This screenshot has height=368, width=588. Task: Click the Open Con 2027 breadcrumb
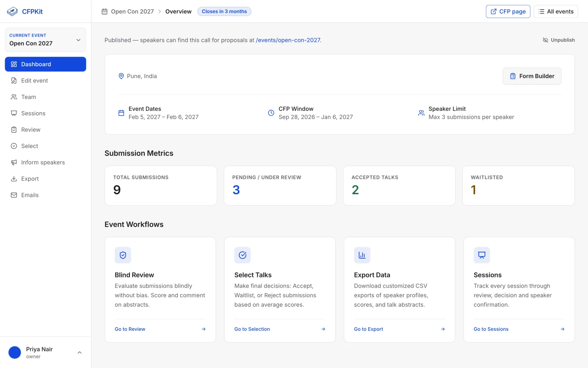tap(133, 11)
